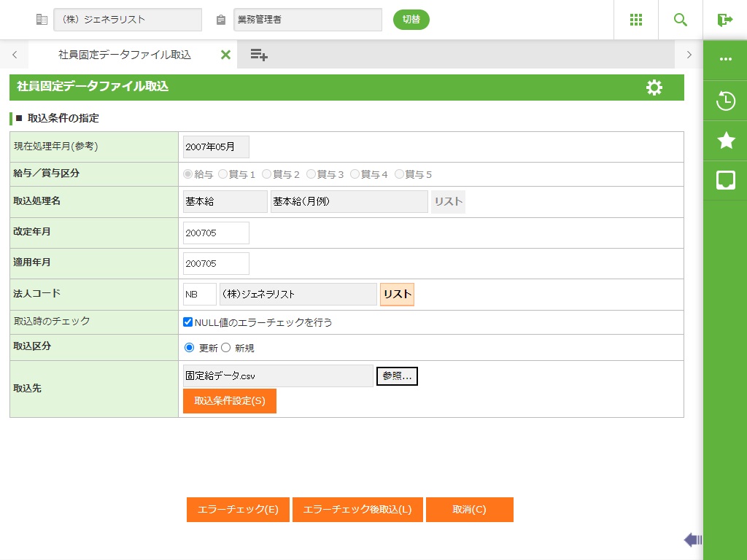Screen dimensions: 747x560
Task: Click the 改定年月 input field
Action: point(216,233)
